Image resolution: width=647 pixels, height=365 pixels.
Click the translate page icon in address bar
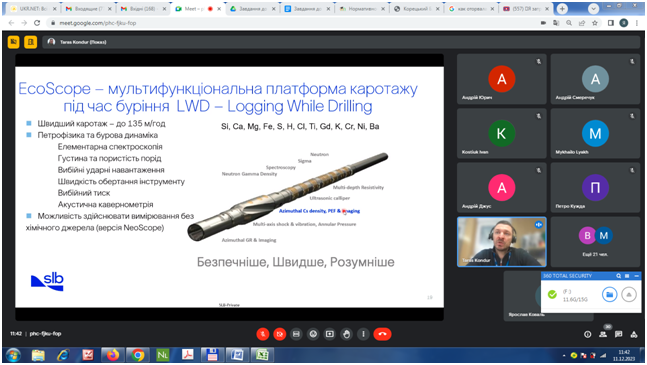pos(556,23)
